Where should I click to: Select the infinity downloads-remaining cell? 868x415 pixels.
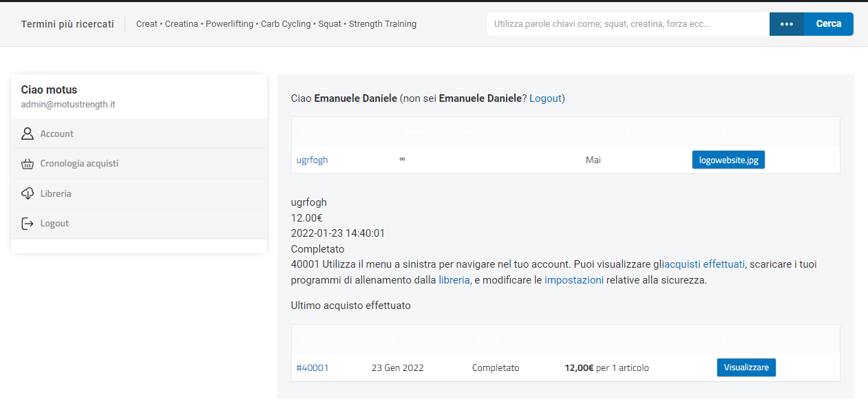click(x=402, y=160)
